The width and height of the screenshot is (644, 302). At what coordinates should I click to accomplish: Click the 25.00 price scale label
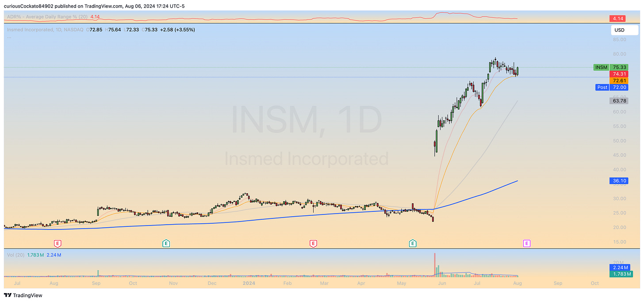(619, 213)
